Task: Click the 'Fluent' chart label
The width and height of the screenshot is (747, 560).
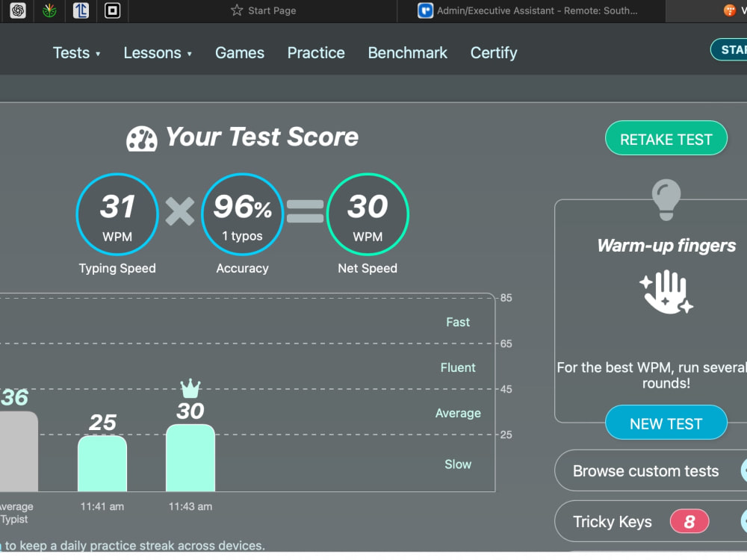Action: [458, 367]
